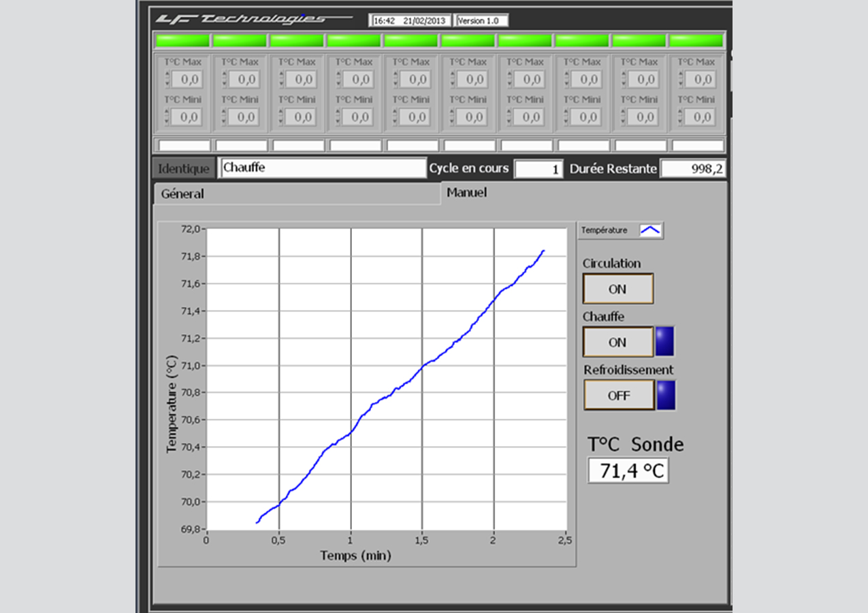
Task: Click the LF Technologies logo
Action: pyautogui.click(x=252, y=19)
